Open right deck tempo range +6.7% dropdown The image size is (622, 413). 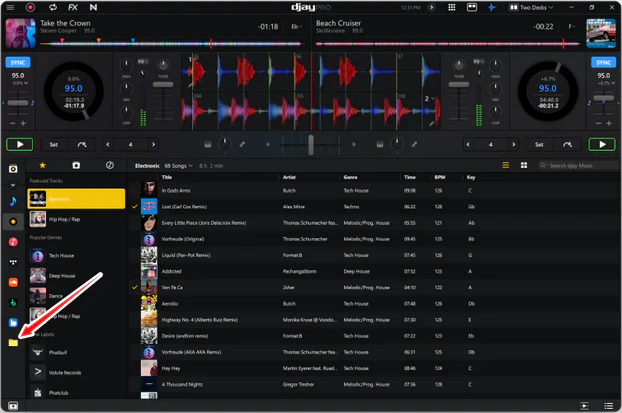coord(605,83)
